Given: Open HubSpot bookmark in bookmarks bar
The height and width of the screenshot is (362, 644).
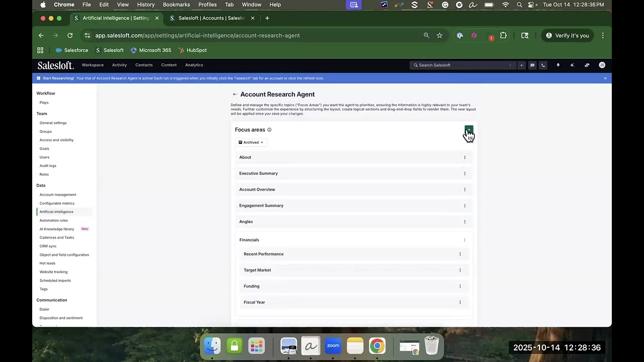Looking at the screenshot, I should point(192,50).
